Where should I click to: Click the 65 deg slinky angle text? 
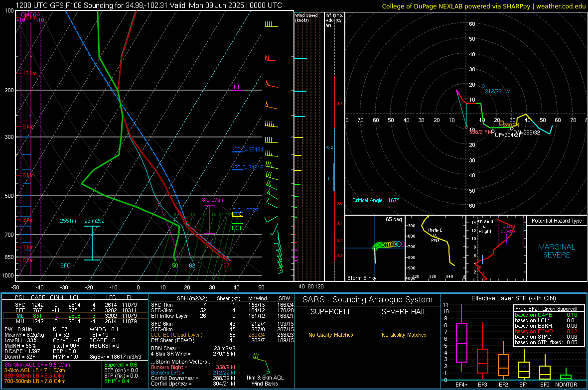(394, 219)
